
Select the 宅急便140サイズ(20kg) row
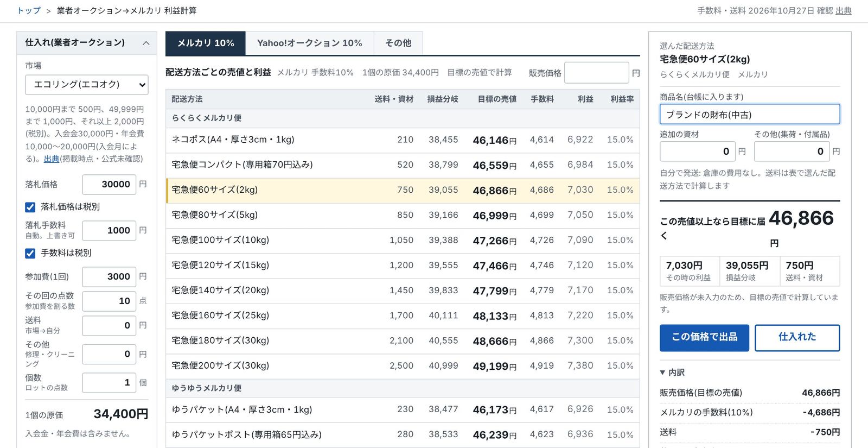[403, 291]
